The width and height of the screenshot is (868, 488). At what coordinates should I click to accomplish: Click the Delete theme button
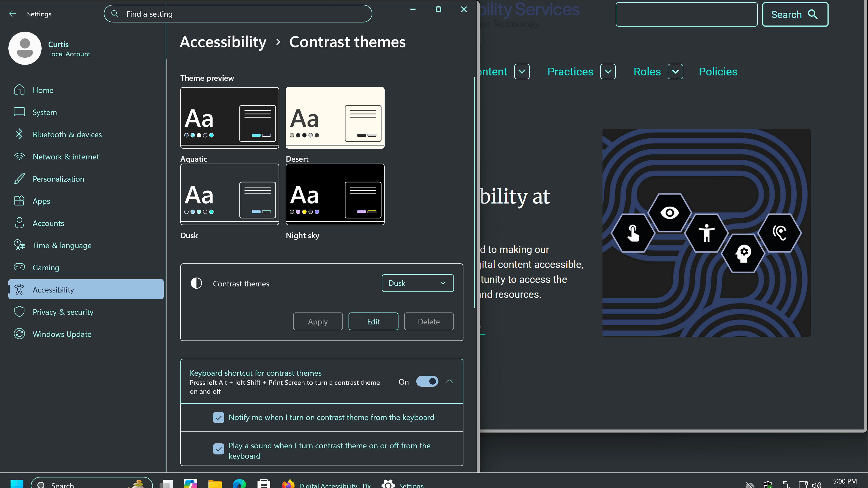(429, 322)
